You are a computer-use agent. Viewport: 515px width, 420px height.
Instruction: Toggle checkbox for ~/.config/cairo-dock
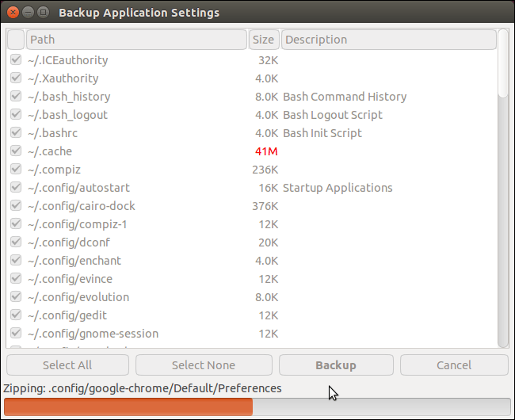(x=16, y=206)
